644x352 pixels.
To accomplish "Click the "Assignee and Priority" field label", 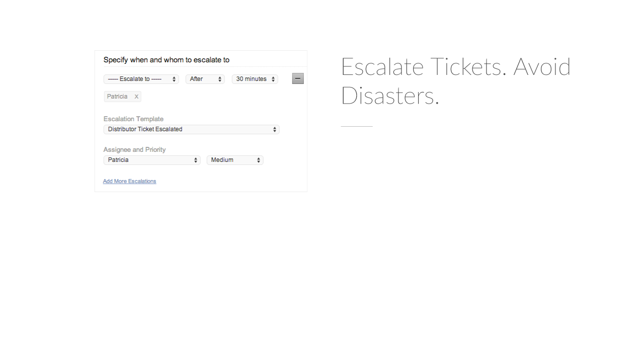I will [x=134, y=150].
